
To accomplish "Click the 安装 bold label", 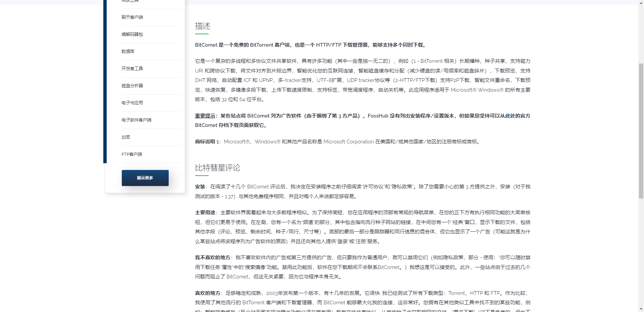I will (200, 187).
